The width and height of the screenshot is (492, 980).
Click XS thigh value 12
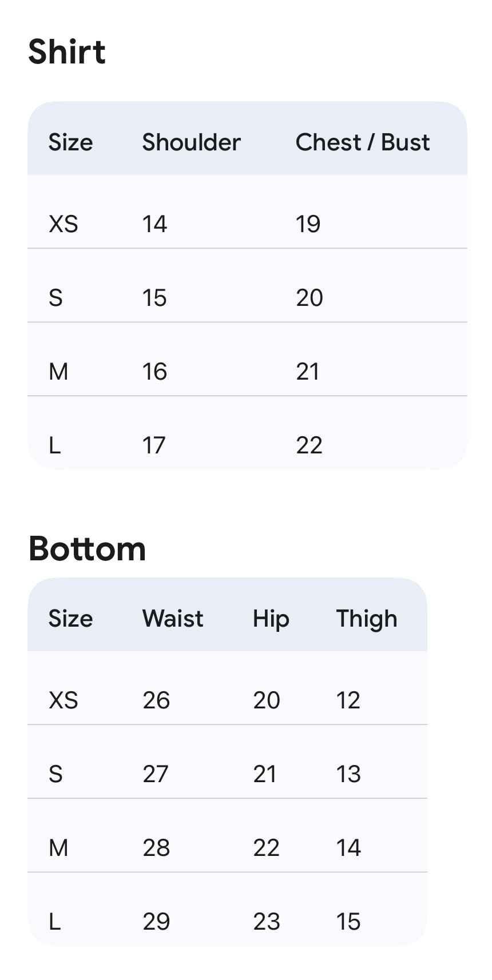tap(348, 700)
